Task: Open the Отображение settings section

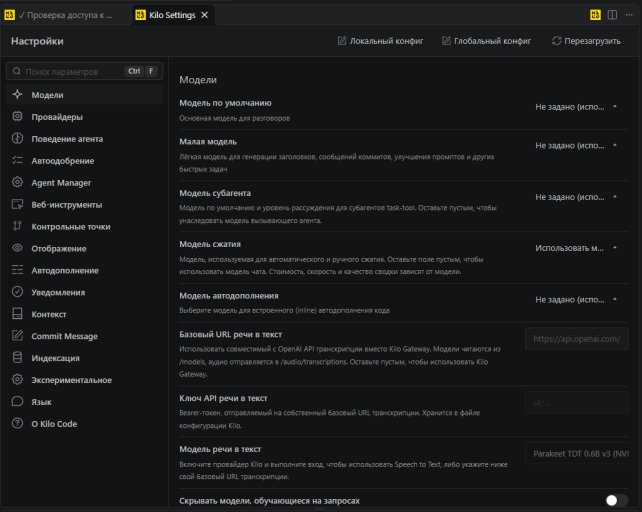Action: click(85, 248)
